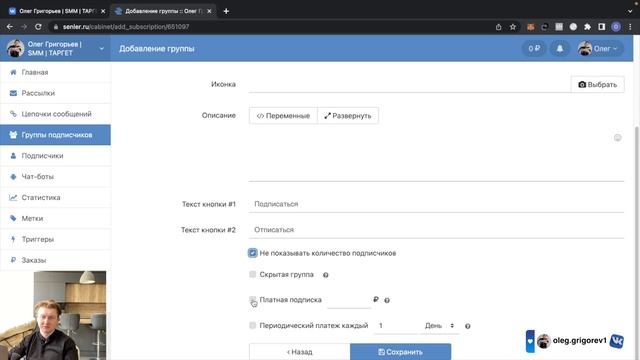The height and width of the screenshot is (360, 640).
Task: Enable the Скрытая группа checkbox
Action: pyautogui.click(x=253, y=274)
